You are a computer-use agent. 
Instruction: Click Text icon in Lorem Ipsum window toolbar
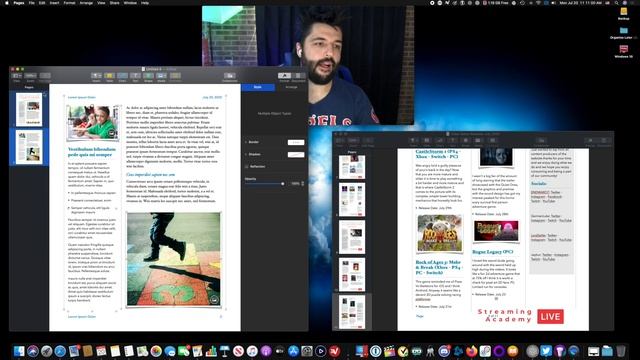coord(135,76)
